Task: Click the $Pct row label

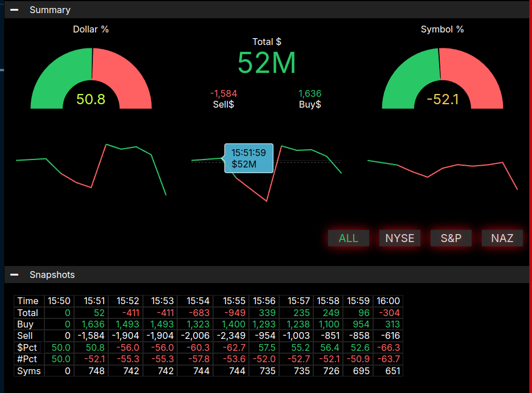Action: point(27,347)
